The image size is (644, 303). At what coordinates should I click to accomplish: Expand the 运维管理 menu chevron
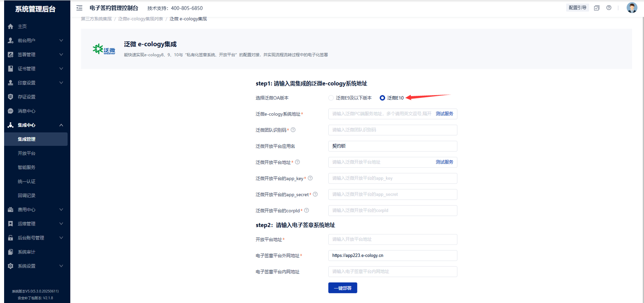(x=61, y=224)
